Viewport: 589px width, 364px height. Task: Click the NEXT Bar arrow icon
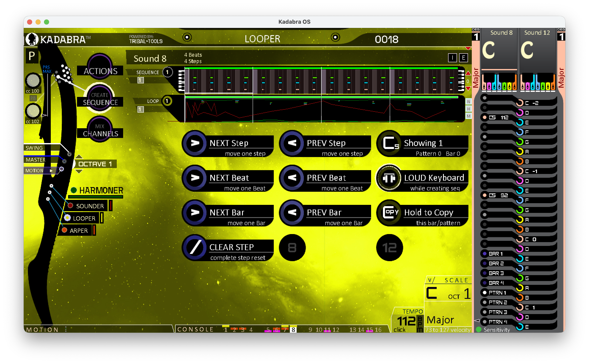pos(195,213)
